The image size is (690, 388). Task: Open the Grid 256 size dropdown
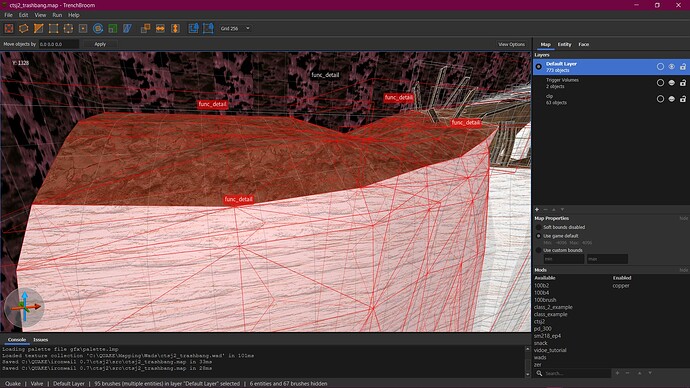tap(235, 29)
